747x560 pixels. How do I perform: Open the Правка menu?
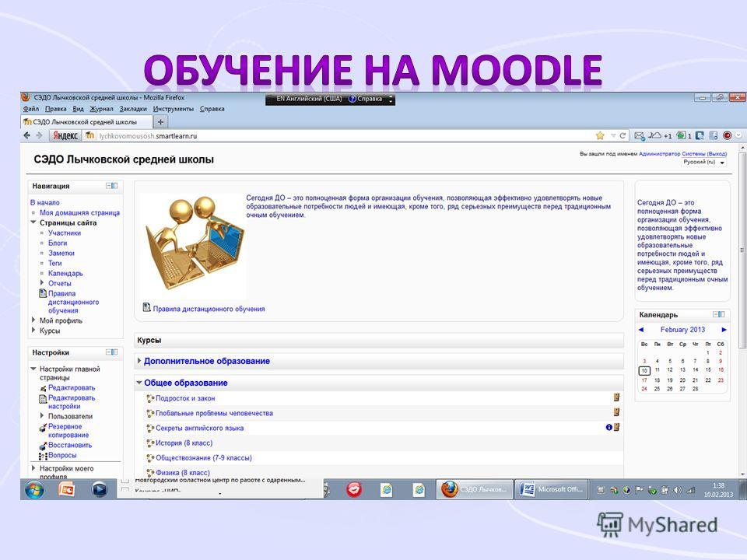(56, 109)
